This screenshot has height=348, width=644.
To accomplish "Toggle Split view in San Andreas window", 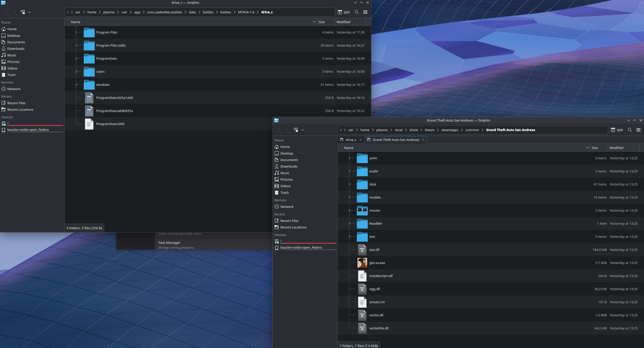I will [617, 130].
